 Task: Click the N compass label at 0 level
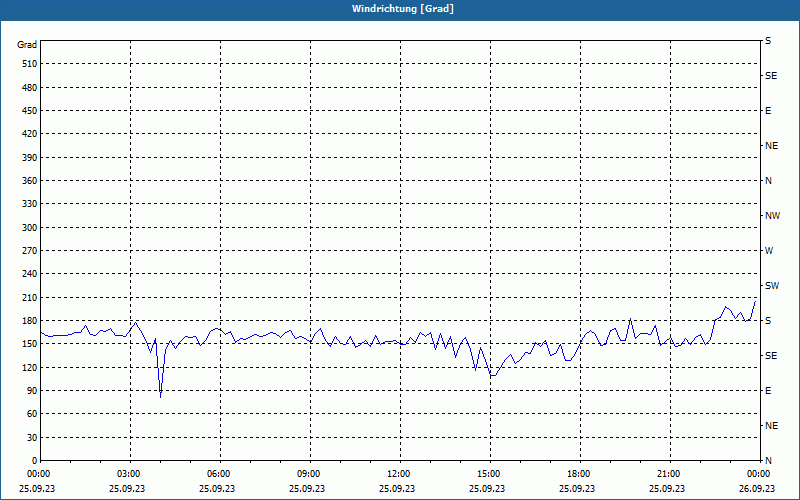[768, 461]
